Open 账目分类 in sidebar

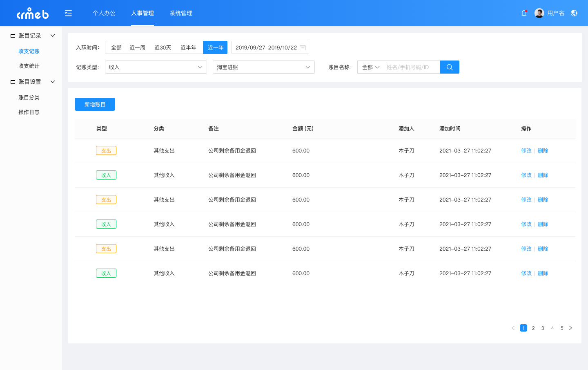click(x=29, y=97)
